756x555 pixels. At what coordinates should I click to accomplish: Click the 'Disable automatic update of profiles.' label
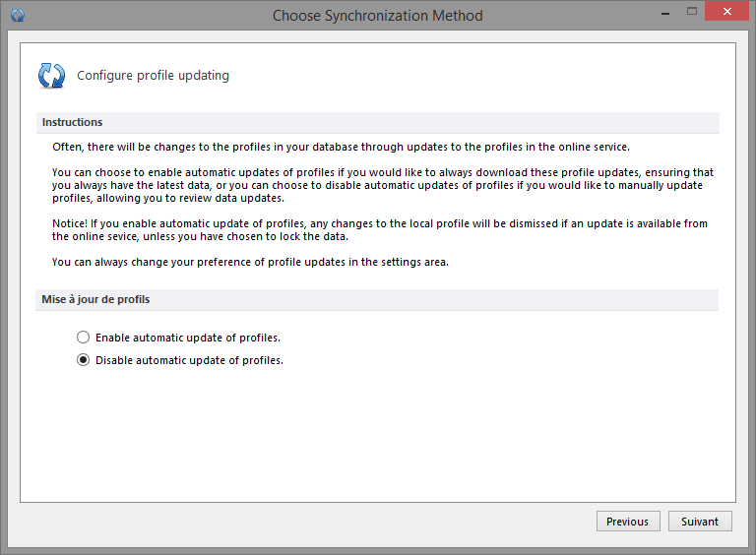(189, 360)
